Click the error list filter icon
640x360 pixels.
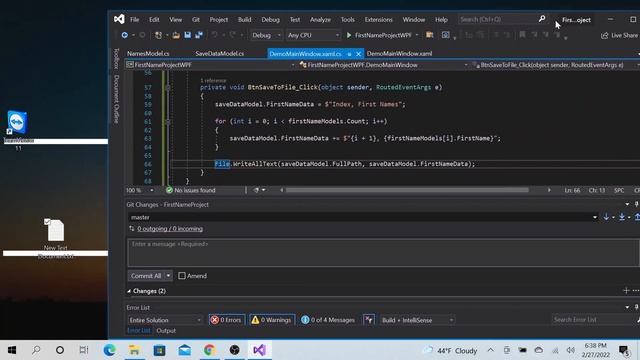pos(369,320)
